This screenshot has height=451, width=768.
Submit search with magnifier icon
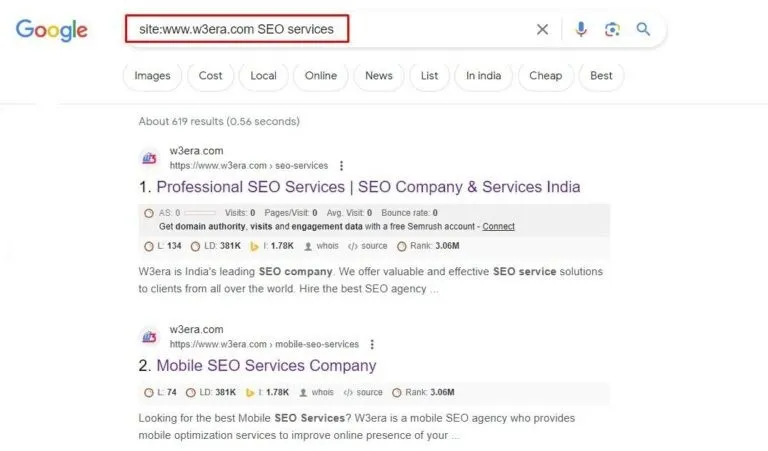pos(643,29)
